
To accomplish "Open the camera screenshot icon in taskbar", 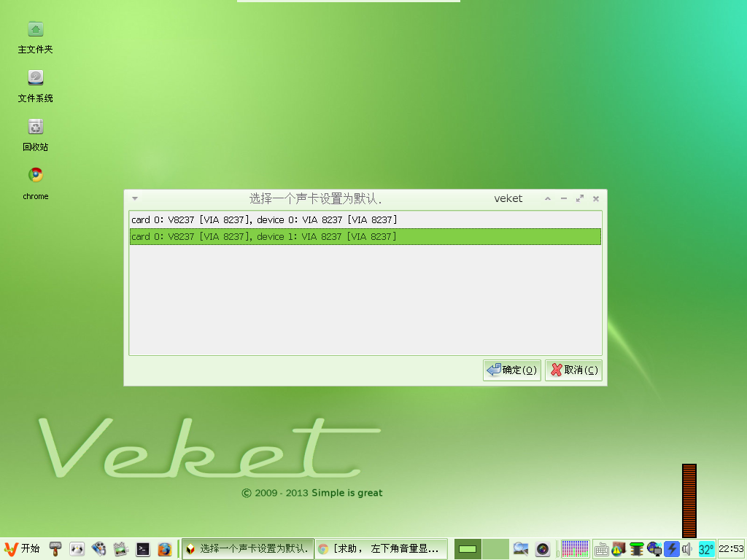I will point(543,549).
